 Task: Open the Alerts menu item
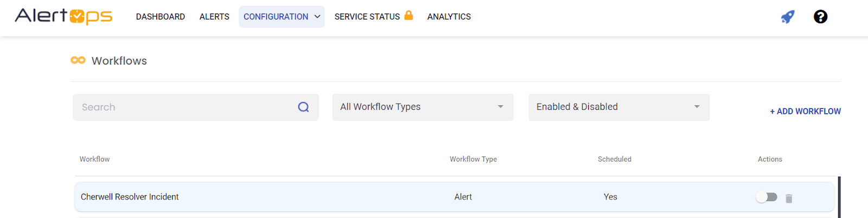click(x=214, y=17)
